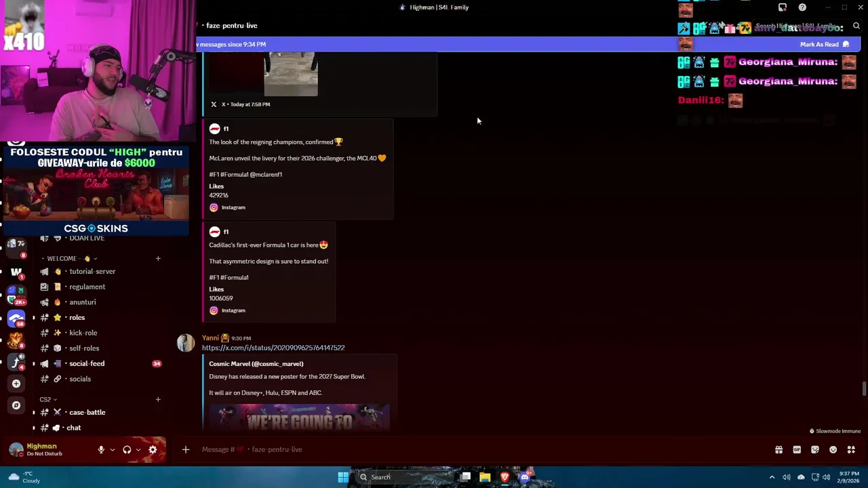The height and width of the screenshot is (488, 868).
Task: Open the server with W logo
Action: (x=16, y=272)
